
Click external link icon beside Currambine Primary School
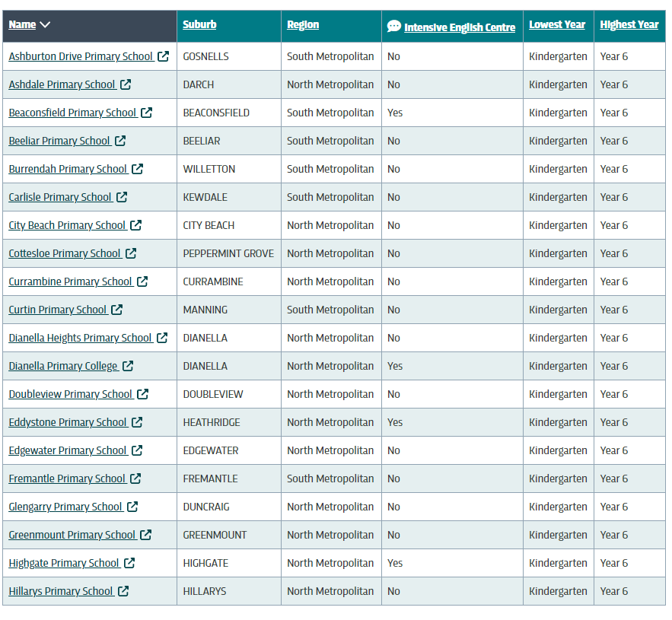pyautogui.click(x=142, y=281)
